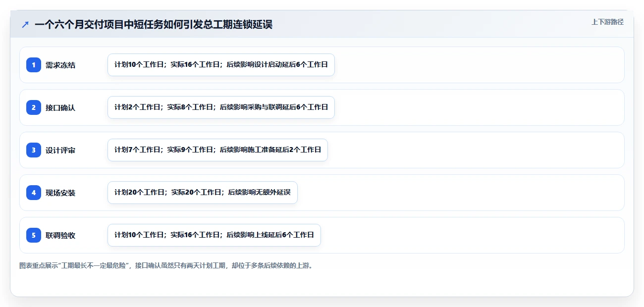
Task: Select the 接口确认 step label
Action: (x=60, y=107)
